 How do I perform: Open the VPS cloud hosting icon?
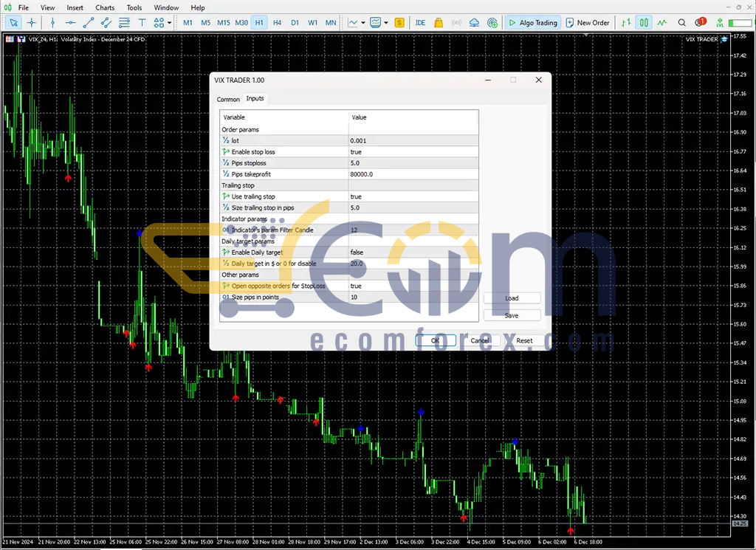474,23
